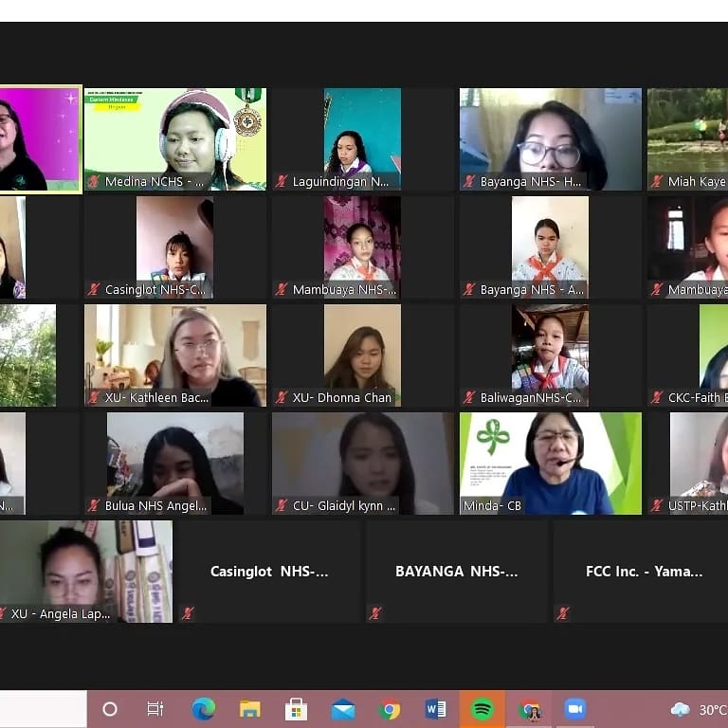Open the Mail app from taskbar
728x728 pixels.
coord(343,709)
